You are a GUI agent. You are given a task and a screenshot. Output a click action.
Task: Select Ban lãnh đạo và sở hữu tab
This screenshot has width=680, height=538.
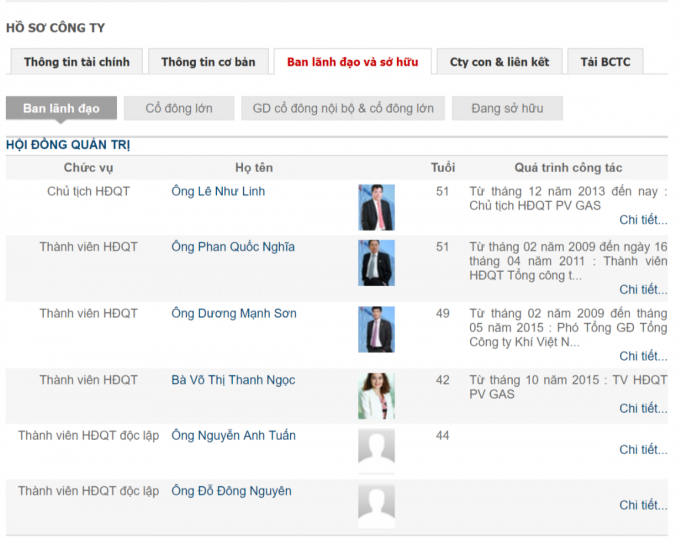click(352, 62)
